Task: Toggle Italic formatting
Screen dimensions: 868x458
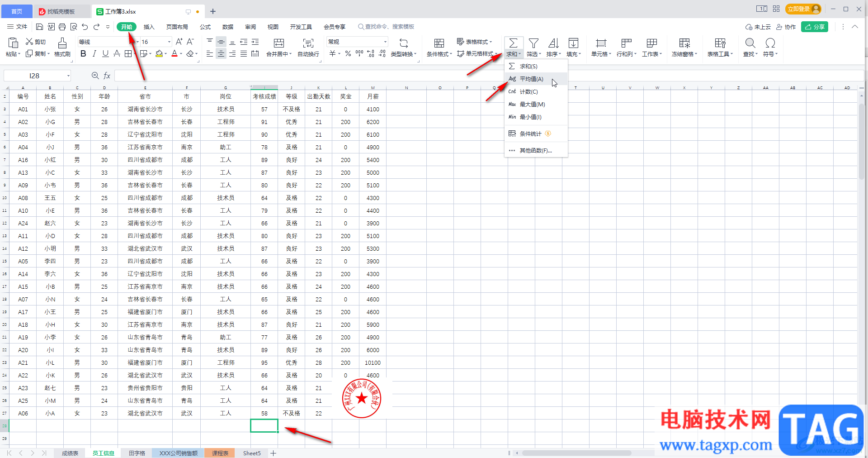Action: pyautogui.click(x=94, y=54)
